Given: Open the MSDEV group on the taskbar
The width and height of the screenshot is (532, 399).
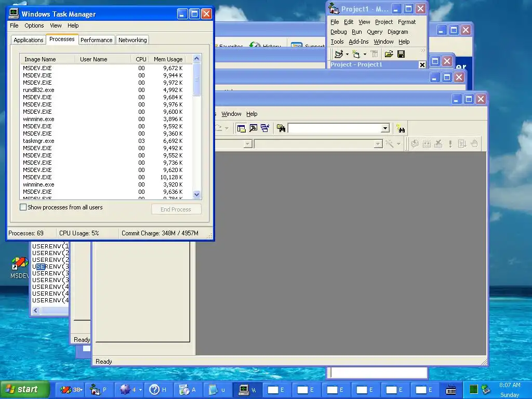Looking at the screenshot, I should [70, 390].
